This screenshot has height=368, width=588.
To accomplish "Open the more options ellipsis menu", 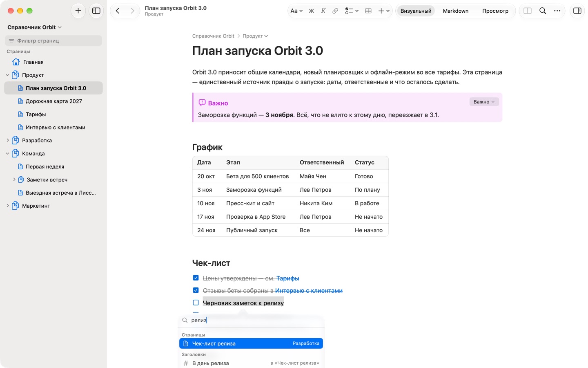I will [557, 11].
